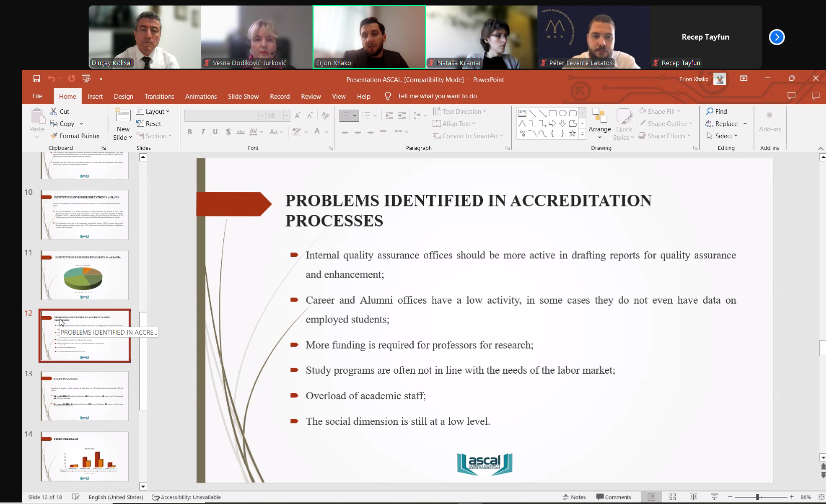The width and height of the screenshot is (826, 504).
Task: Open the Select dropdown in Editing
Action: (722, 136)
